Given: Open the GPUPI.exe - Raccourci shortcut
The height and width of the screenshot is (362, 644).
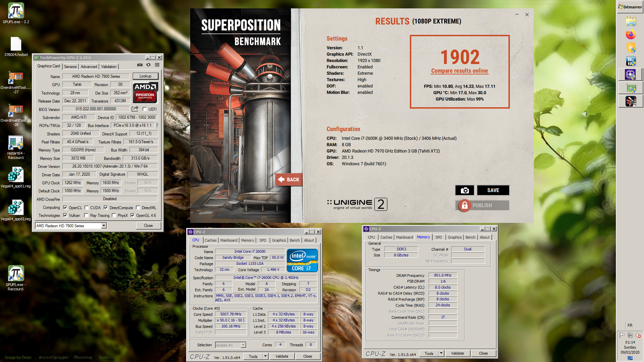Looking at the screenshot, I should pos(16,278).
